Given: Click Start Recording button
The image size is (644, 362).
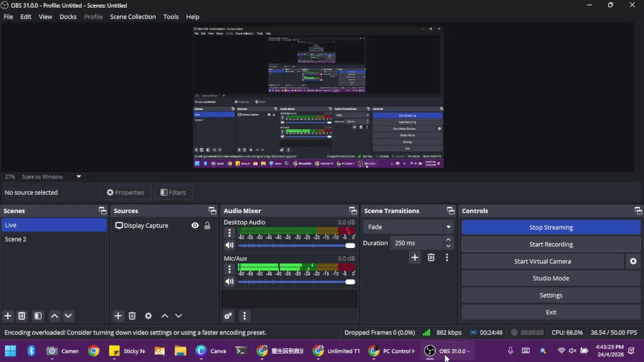Looking at the screenshot, I should [551, 244].
